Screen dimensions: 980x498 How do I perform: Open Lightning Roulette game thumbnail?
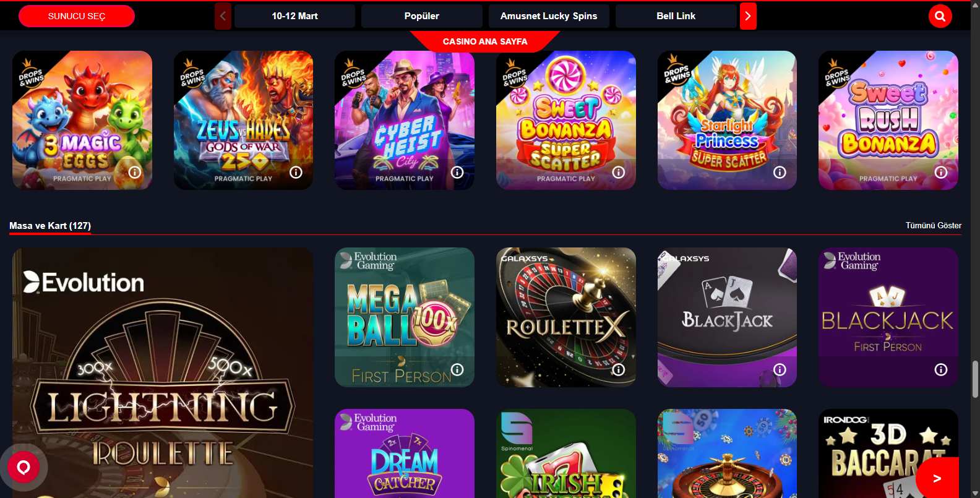(163, 372)
